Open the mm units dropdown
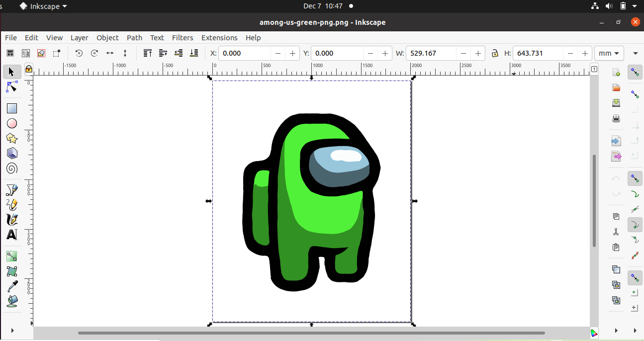Screen dimensions: 644x341 tap(609, 53)
